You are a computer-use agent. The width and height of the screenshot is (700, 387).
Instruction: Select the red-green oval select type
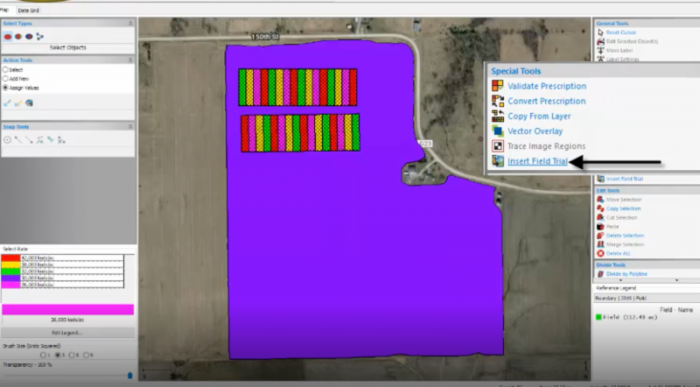(18, 37)
